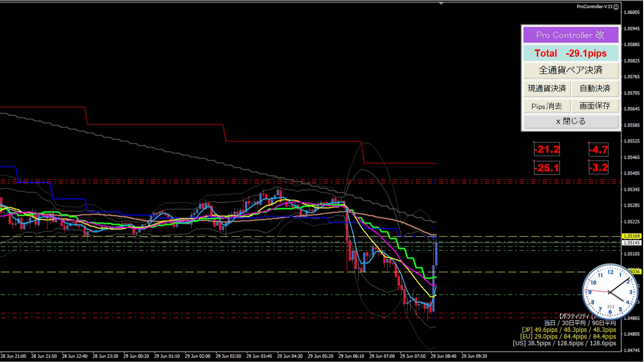Select the -25.1 pips label
Screen dimensions: 644x362
pos(547,168)
